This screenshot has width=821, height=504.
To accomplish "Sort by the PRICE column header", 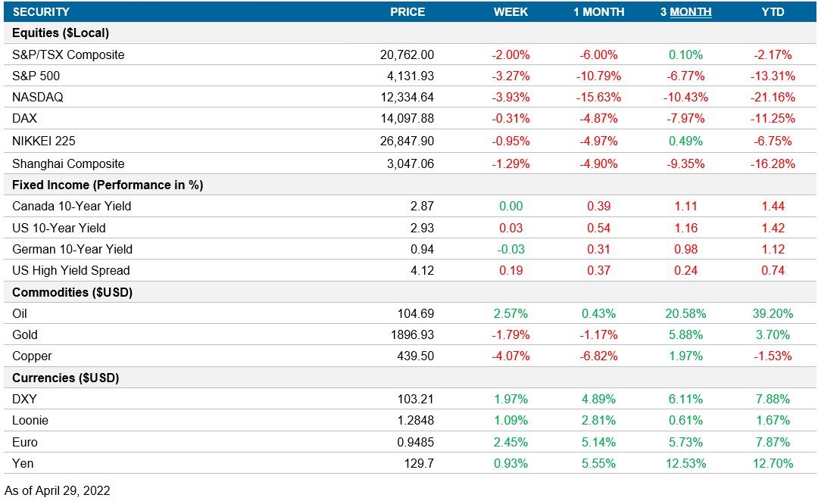I will [408, 12].
